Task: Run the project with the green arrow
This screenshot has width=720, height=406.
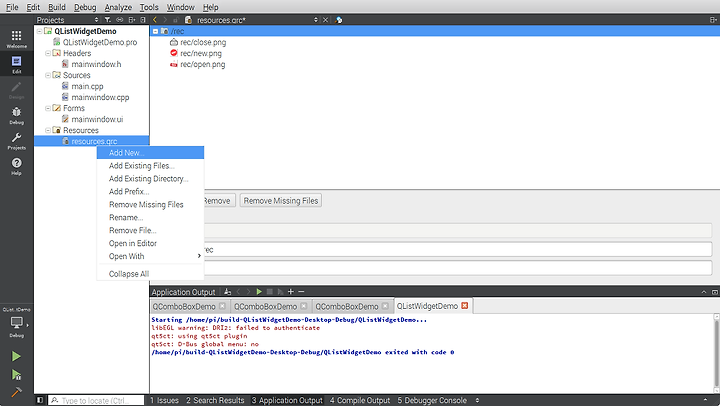Action: [x=16, y=356]
